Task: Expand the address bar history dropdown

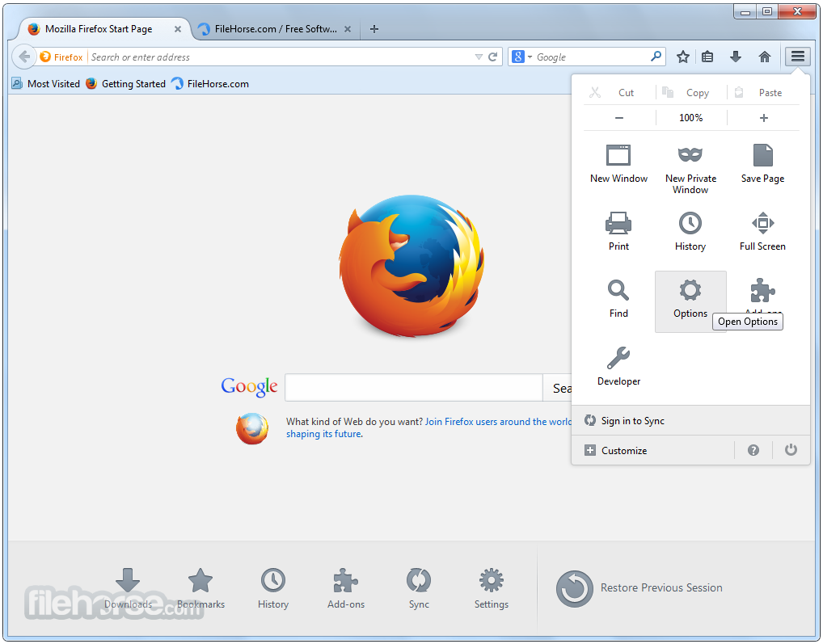Action: pos(478,57)
